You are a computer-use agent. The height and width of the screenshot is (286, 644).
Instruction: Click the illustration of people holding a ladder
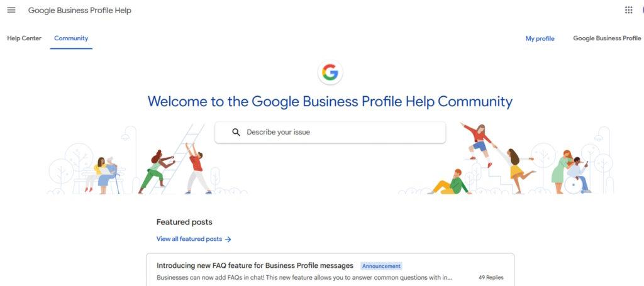pos(176,162)
